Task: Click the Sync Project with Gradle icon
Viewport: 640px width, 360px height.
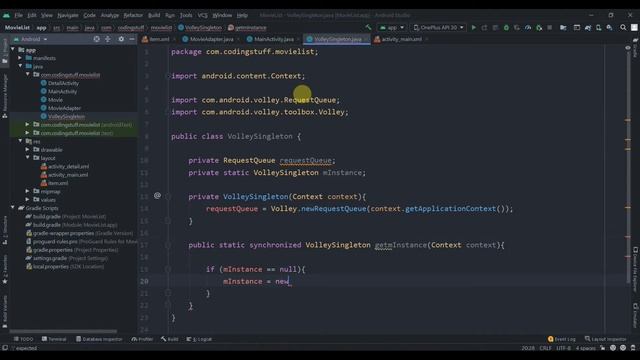Action: coord(588,27)
